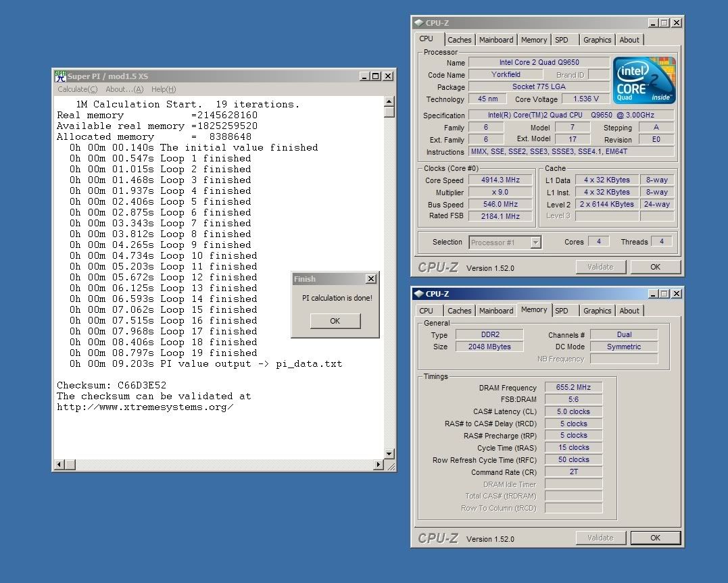Click the DRAM Frequency value 655.2 MHz
This screenshot has height=583, width=728.
pyautogui.click(x=573, y=387)
